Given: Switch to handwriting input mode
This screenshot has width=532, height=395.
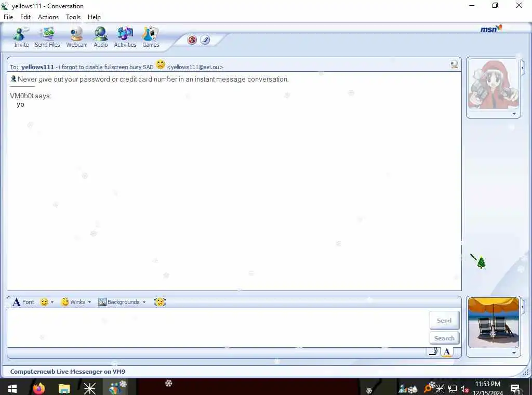Looking at the screenshot, I should (x=434, y=351).
